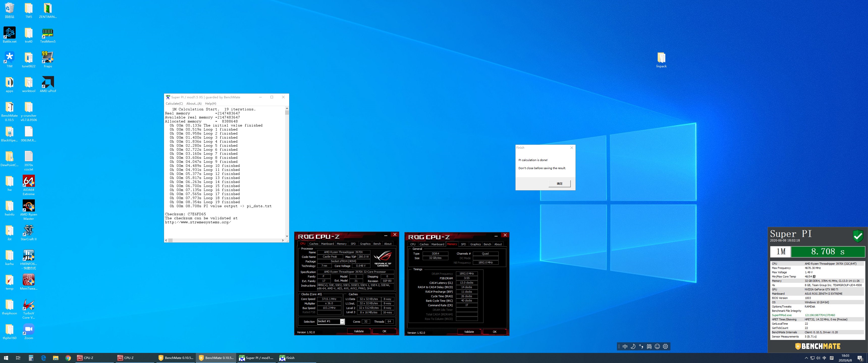Viewport: 868px width, 363px height.
Task: Click Super PI vertical scrollbar up arrow
Action: (x=287, y=108)
